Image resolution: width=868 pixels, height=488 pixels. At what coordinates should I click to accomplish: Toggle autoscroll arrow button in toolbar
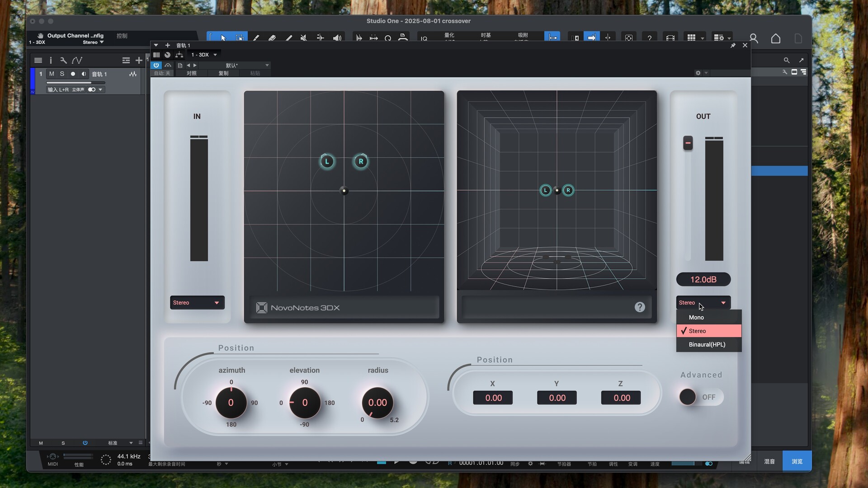[x=591, y=38]
